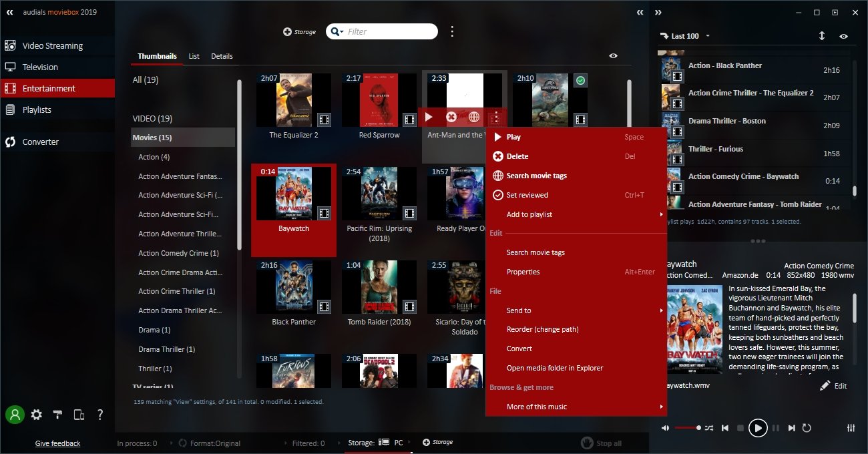The width and height of the screenshot is (868, 454).
Task: Collapse the left sidebar with double arrow
Action: tap(10, 12)
